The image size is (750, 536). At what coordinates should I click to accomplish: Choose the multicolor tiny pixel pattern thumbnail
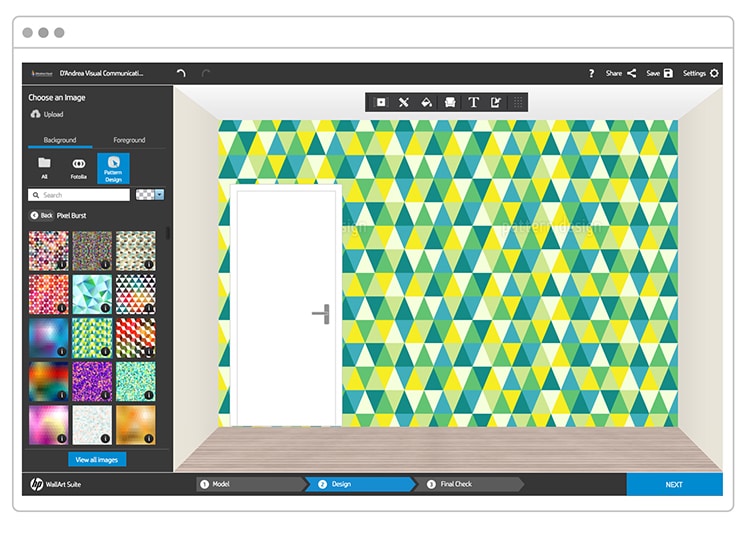(x=92, y=251)
